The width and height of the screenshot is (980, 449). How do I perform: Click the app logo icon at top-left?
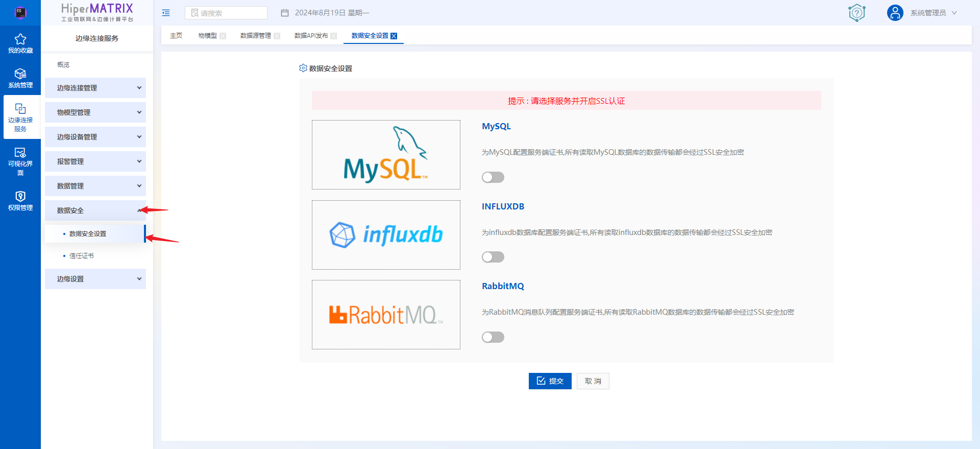[20, 12]
